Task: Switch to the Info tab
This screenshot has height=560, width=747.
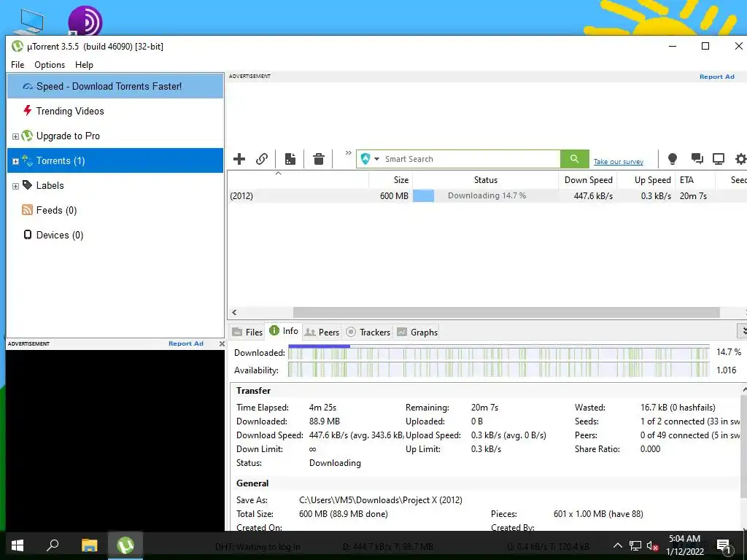Action: [284, 331]
